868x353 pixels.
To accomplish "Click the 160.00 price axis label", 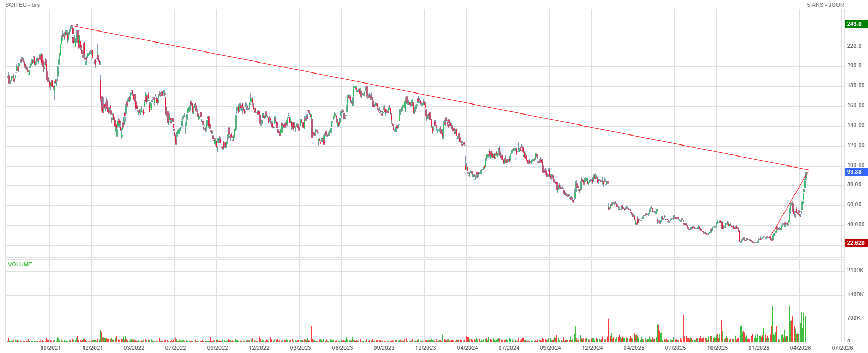I will point(856,105).
